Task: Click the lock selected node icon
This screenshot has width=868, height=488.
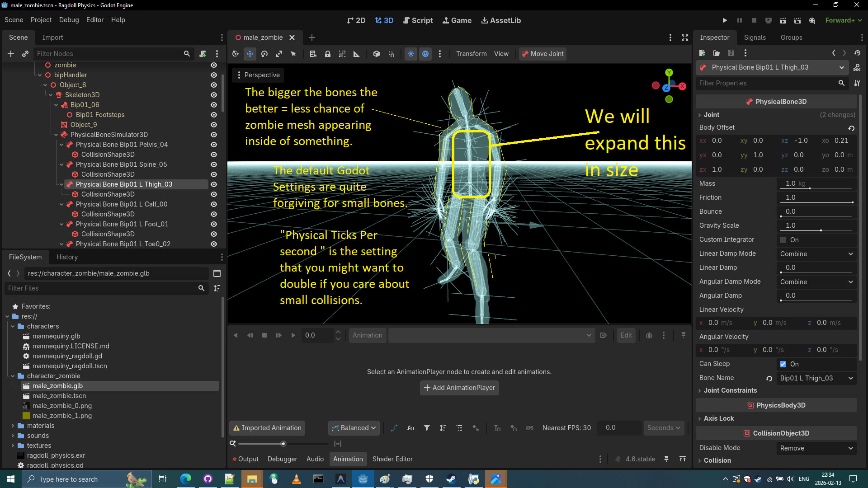Action: click(328, 54)
